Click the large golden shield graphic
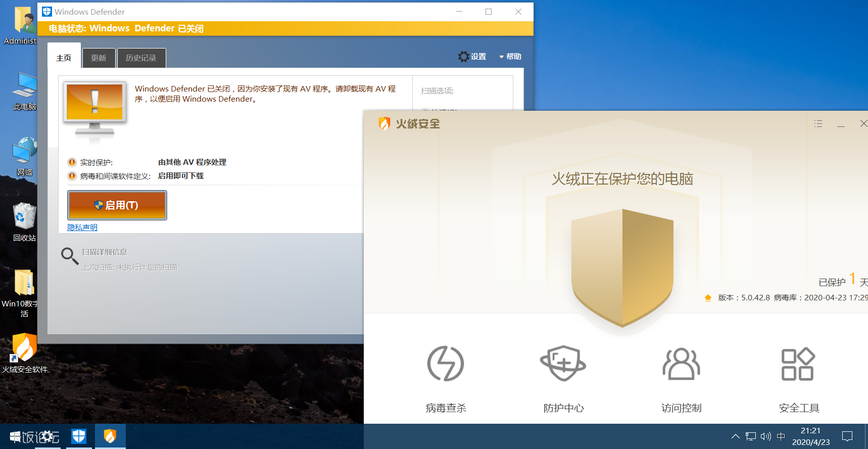868x449 pixels. pos(622,268)
